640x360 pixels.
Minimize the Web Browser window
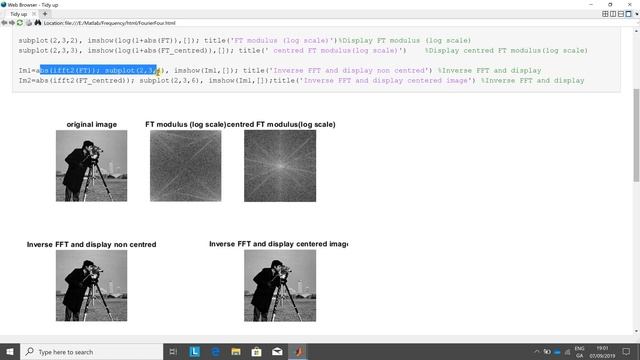tap(591, 4)
